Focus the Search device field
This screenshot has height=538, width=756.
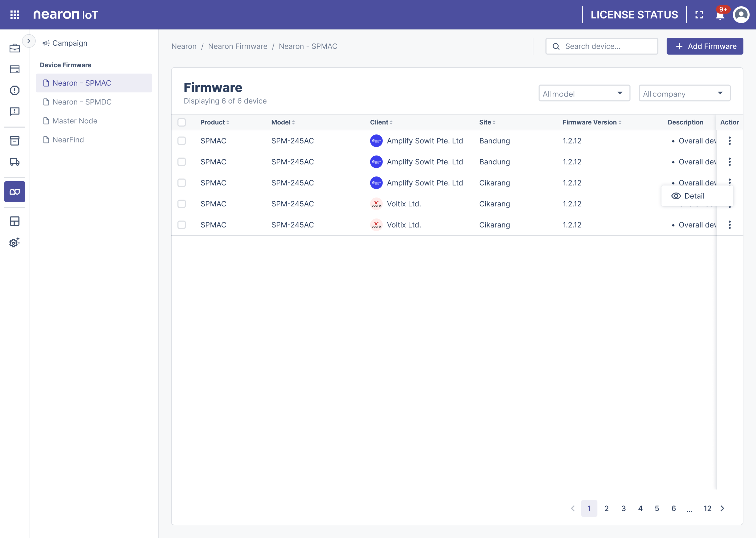(x=601, y=46)
